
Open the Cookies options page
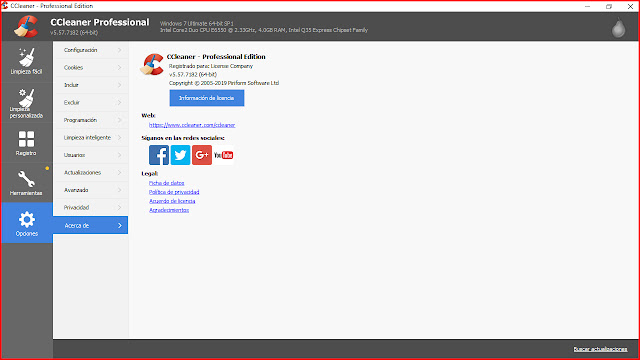[91, 67]
